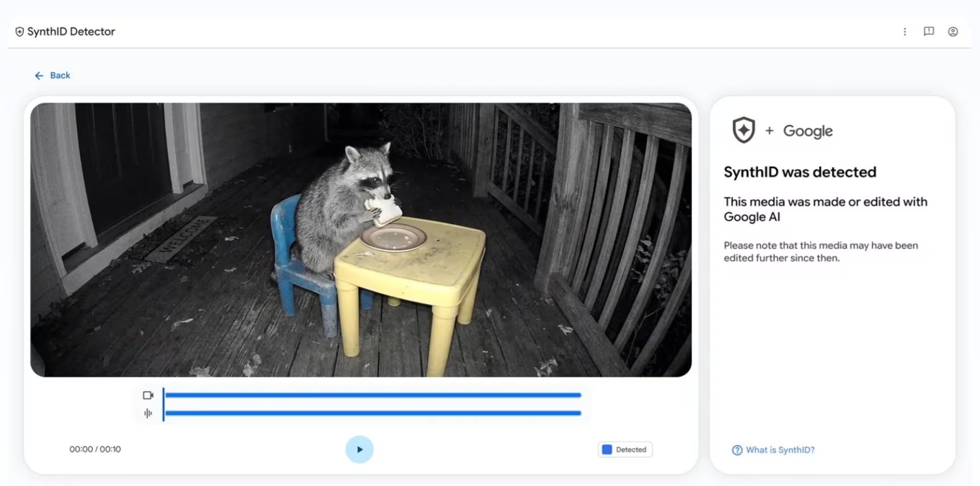Click the timeline playhead marker
The width and height of the screenshot is (980, 486).
point(163,404)
